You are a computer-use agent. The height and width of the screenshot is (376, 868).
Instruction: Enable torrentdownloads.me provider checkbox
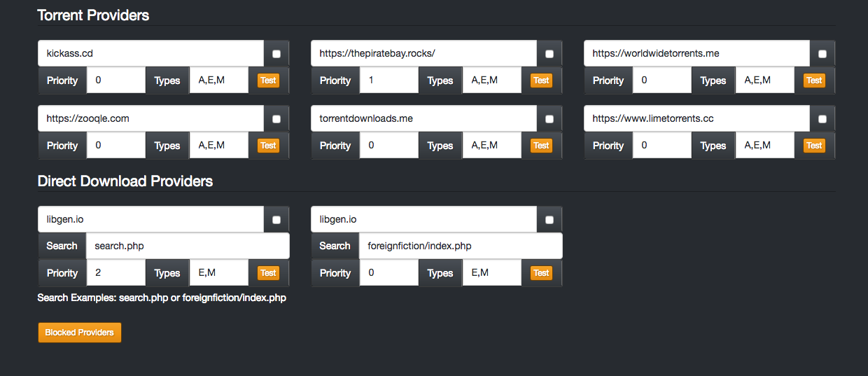549,119
